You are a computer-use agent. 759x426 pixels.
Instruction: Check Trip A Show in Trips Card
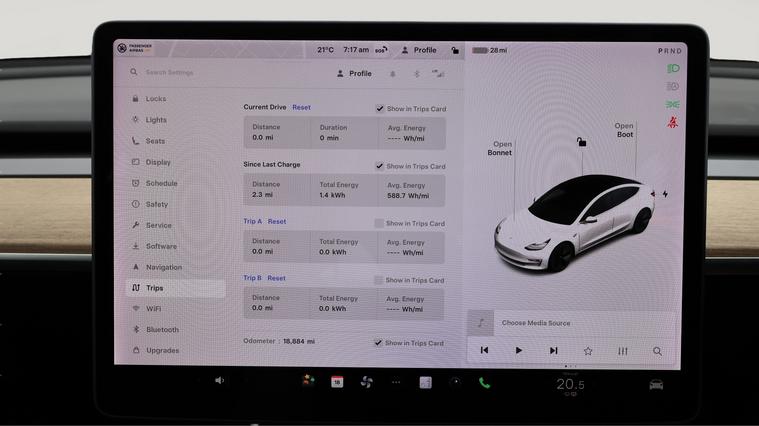coord(379,223)
